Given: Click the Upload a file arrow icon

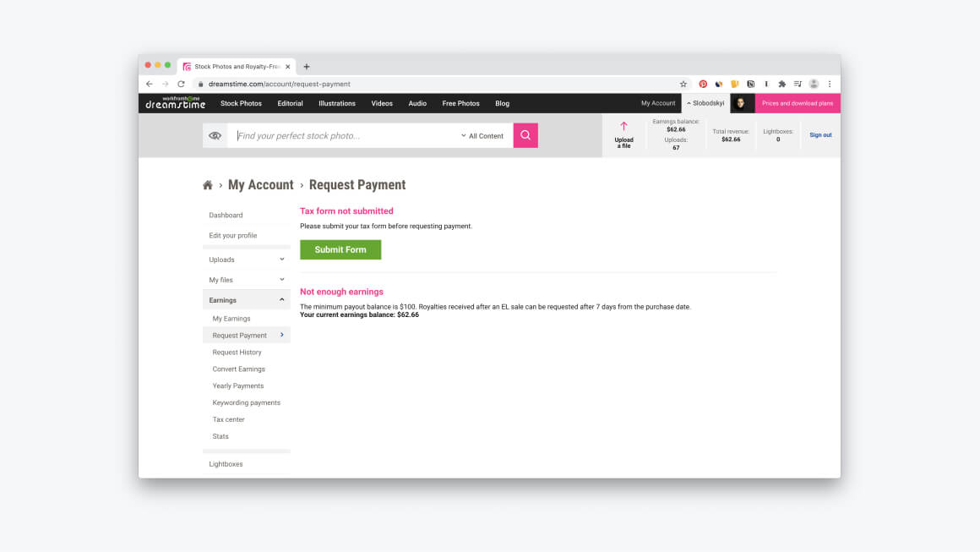Looking at the screenshot, I should click(x=623, y=126).
